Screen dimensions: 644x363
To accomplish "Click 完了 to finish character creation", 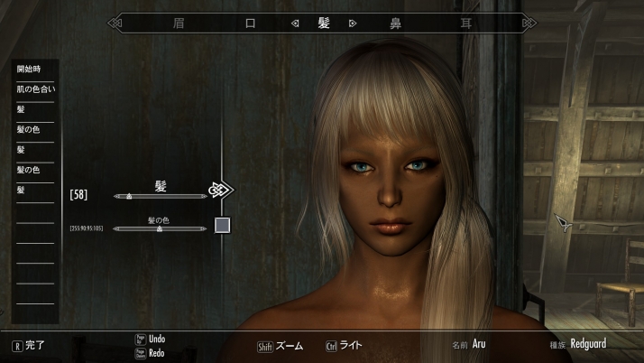I will pos(35,345).
